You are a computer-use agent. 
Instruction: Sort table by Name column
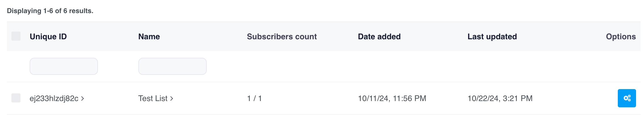click(149, 37)
